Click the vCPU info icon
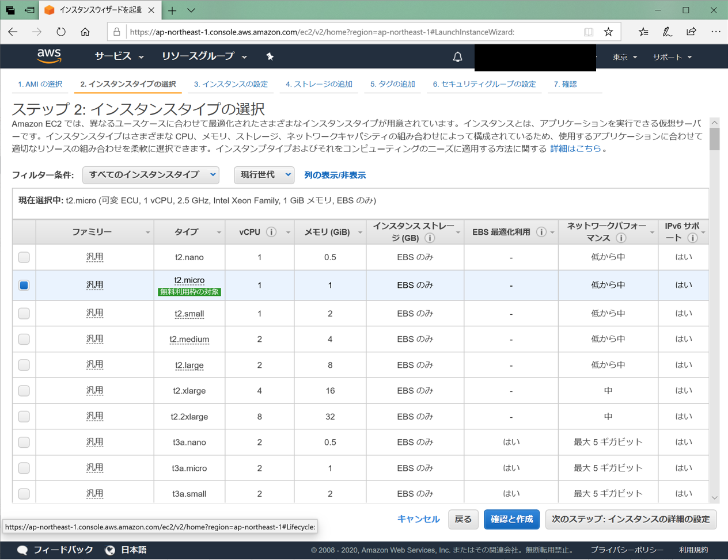728x560 pixels. click(271, 232)
